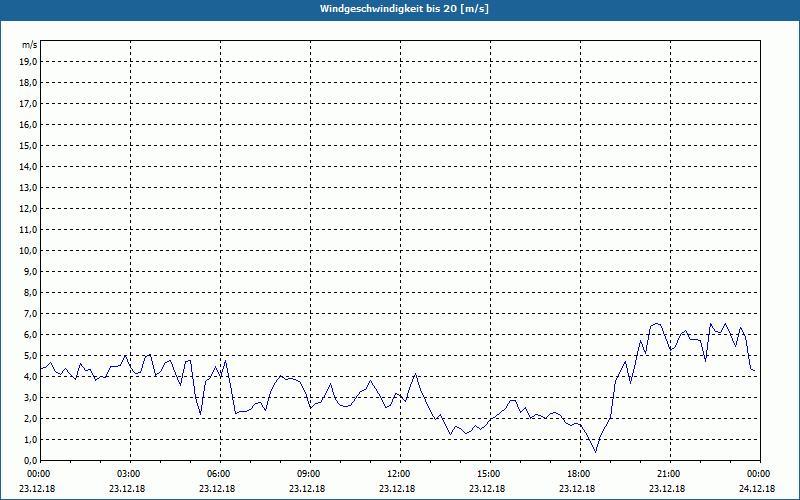Click the '21:00' time label
Image resolution: width=800 pixels, height=500 pixels.
tap(667, 474)
